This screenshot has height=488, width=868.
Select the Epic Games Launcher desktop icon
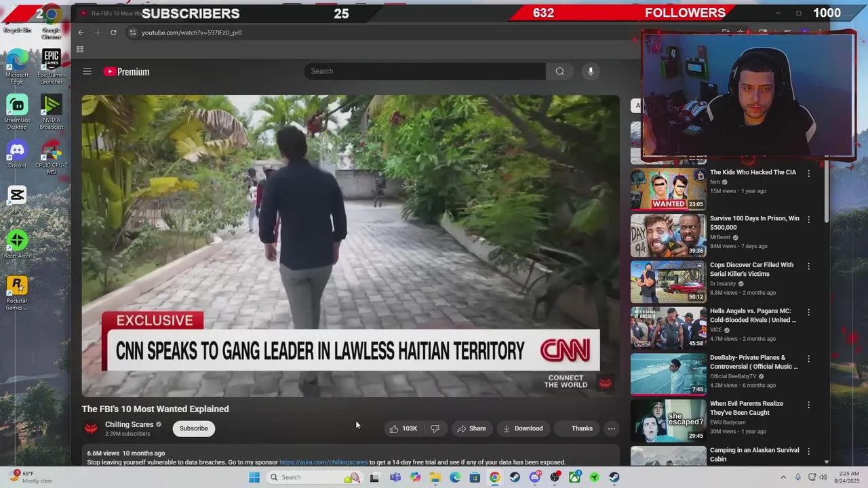tap(52, 67)
